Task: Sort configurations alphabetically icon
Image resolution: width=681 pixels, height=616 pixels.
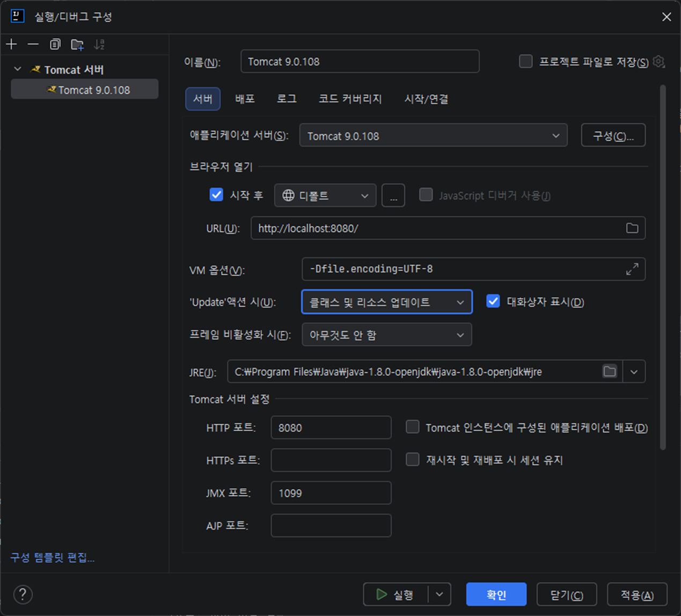Action: click(99, 44)
